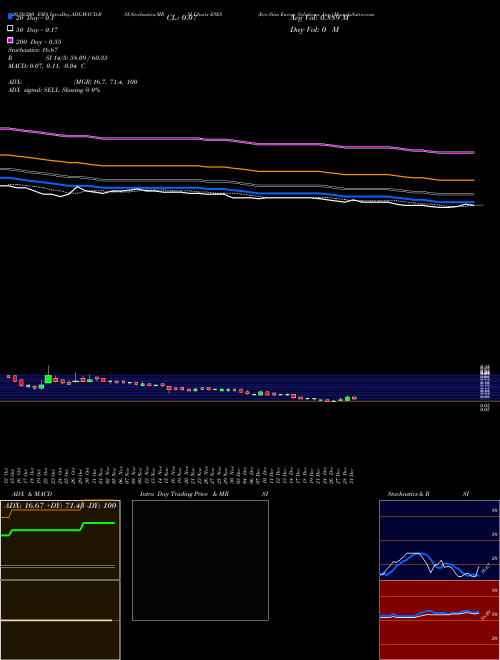Click the orange moving average line
Viewport: 500px width, 660px height.
click(x=237, y=168)
